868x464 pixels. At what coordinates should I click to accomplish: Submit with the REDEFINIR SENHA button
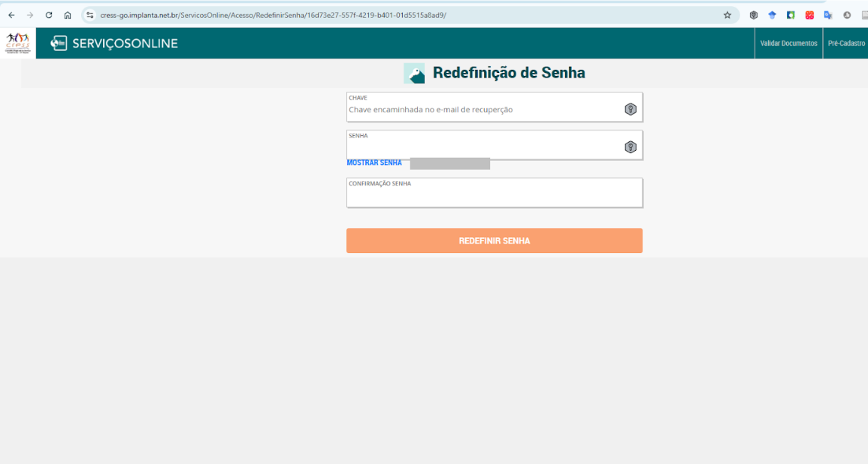point(494,240)
